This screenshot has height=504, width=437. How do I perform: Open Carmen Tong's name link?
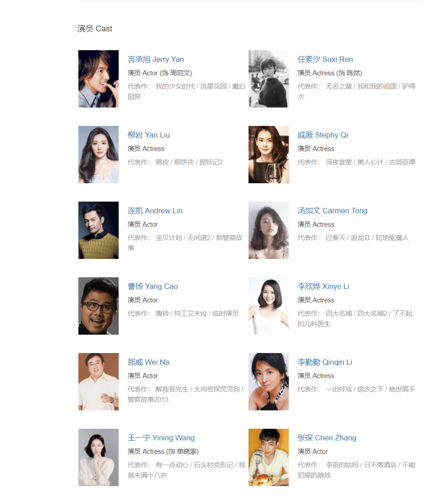click(332, 211)
